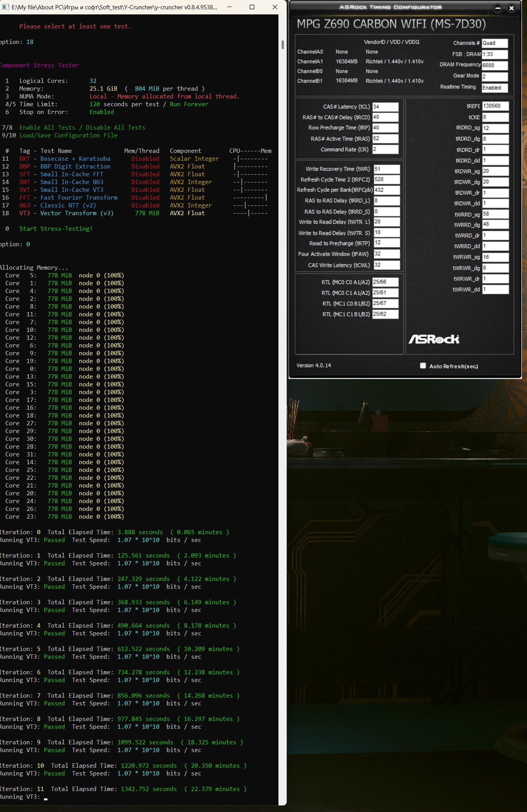This screenshot has width=527, height=812.
Task: Click the console window scrollbar thumb
Action: coord(283,44)
